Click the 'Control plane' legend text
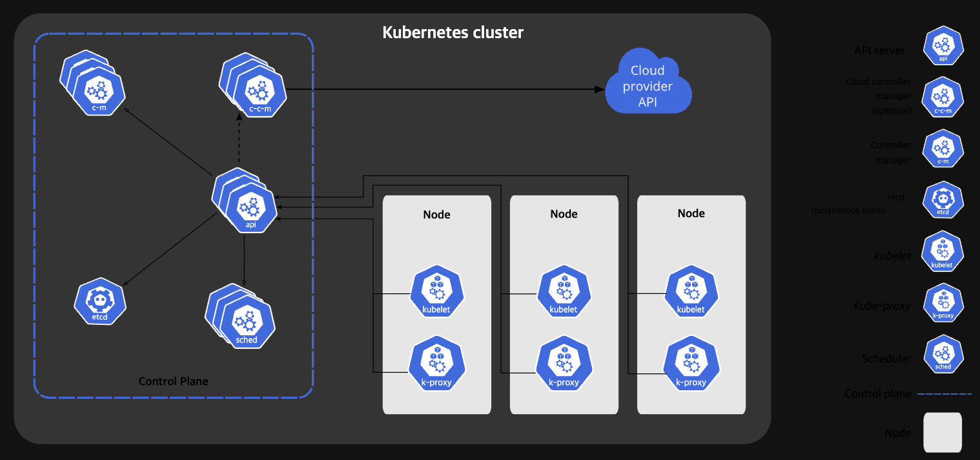Image resolution: width=980 pixels, height=460 pixels. point(878,393)
